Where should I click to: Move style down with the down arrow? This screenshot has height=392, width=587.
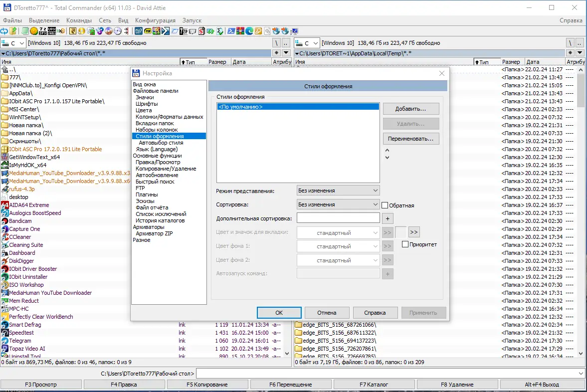tap(387, 157)
